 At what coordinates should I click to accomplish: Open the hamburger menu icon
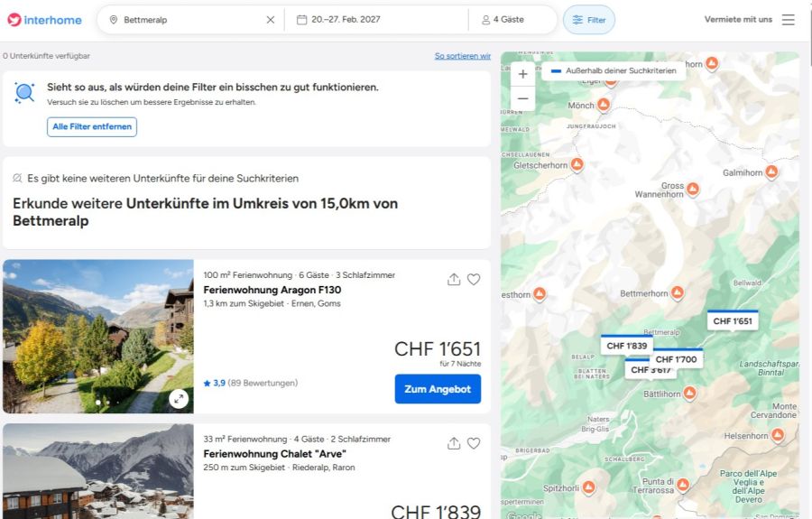[789, 20]
